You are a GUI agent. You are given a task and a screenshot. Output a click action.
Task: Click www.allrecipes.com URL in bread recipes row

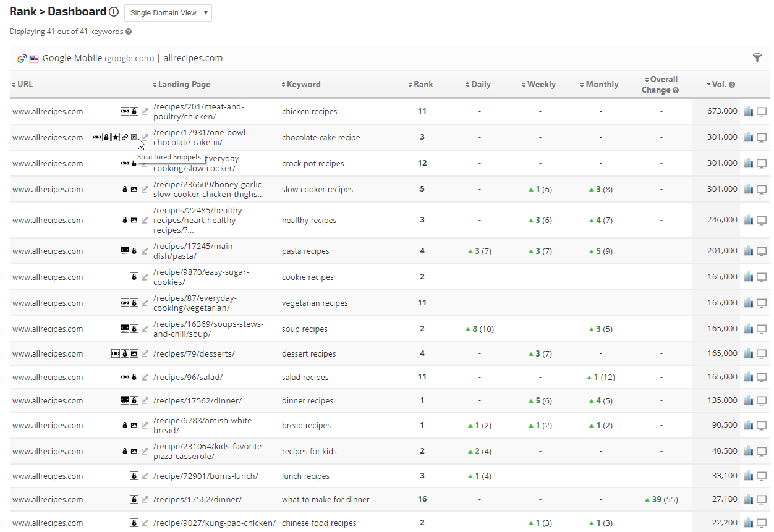pos(48,426)
